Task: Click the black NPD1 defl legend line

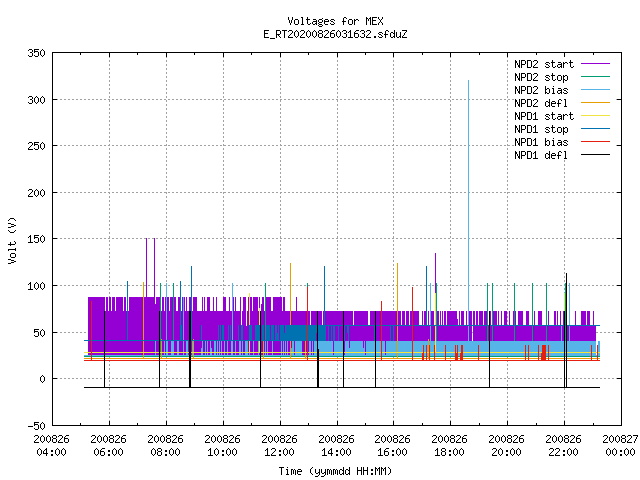Action: 596,155
